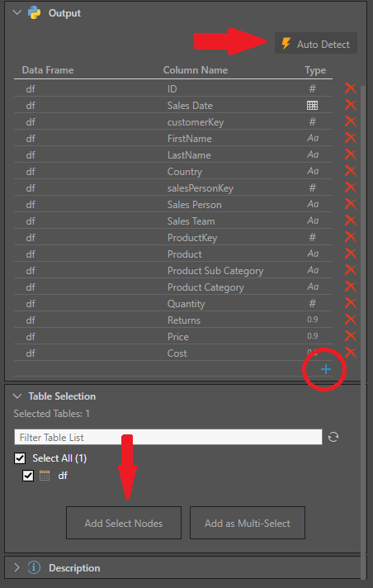
Task: Expand the Description section
Action: coord(17,567)
